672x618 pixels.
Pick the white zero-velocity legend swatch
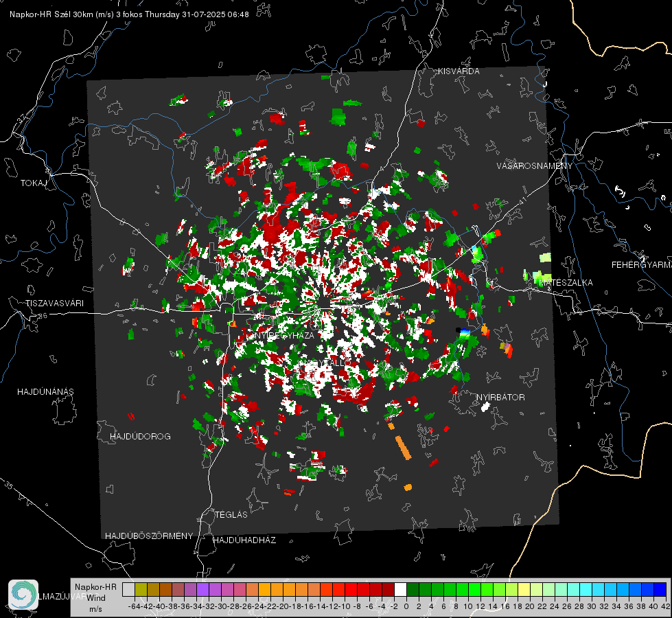[x=400, y=589]
